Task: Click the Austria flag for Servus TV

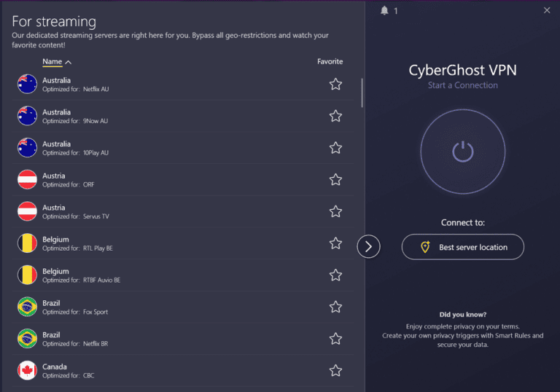Action: pyautogui.click(x=27, y=211)
